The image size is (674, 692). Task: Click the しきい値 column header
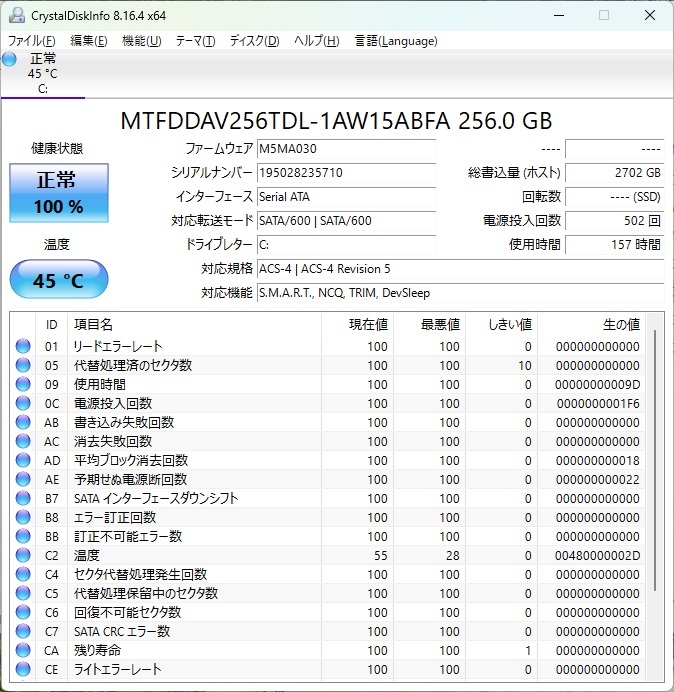click(501, 324)
